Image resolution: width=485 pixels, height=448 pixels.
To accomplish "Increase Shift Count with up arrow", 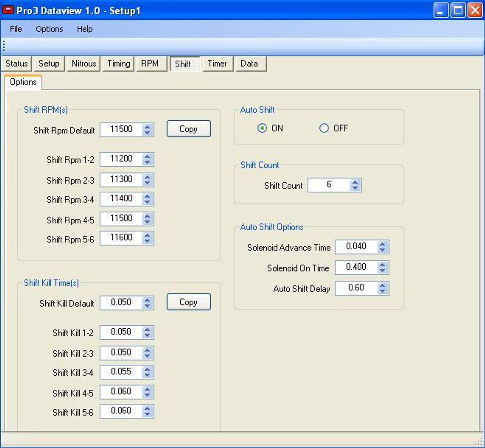I will pyautogui.click(x=355, y=183).
